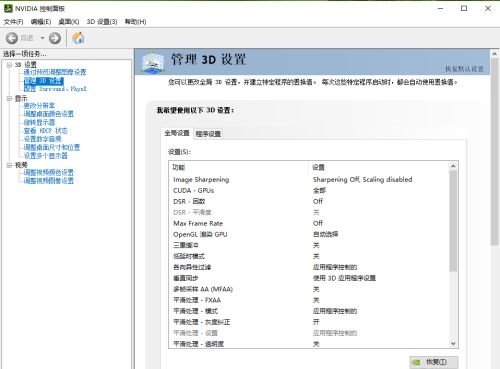
Task: Select the 三重缓冲 setting row
Action: [x=309, y=245]
